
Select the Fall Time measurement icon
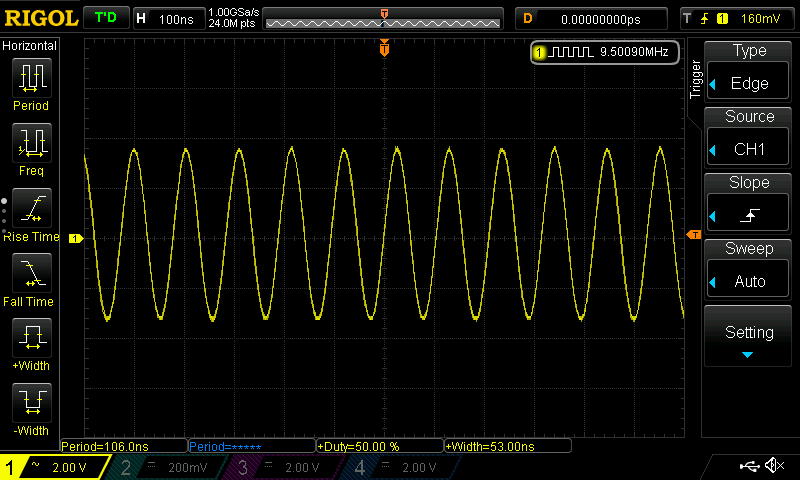pyautogui.click(x=32, y=272)
